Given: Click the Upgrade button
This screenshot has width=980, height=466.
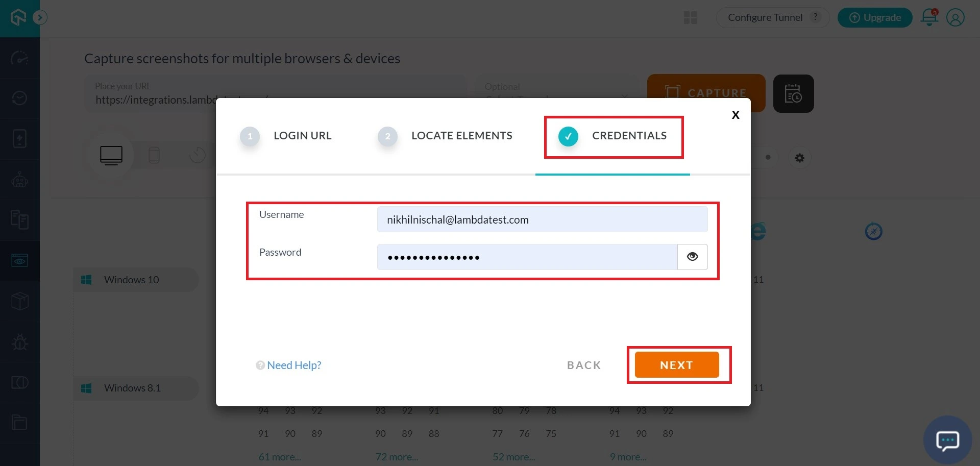Looking at the screenshot, I should point(874,17).
